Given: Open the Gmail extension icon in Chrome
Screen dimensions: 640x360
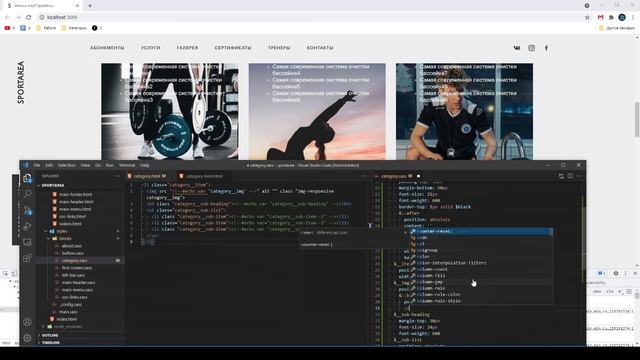Looking at the screenshot, I should pyautogui.click(x=600, y=17).
